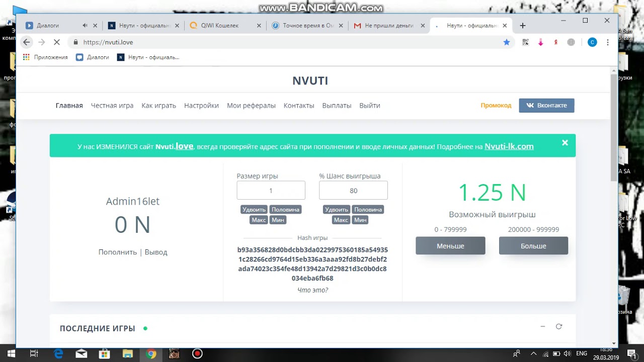The image size is (644, 362).
Task: Click the Что это? hash explanation link
Action: [312, 290]
